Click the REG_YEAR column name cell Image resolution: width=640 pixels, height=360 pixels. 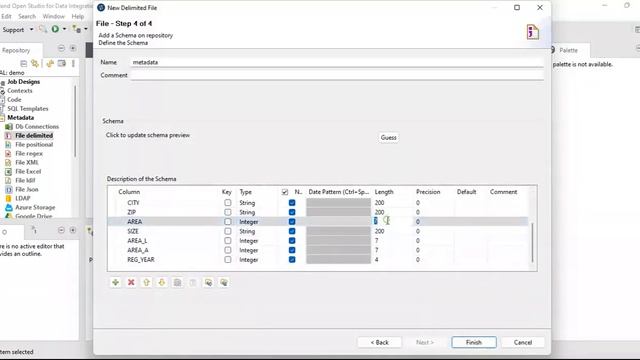pyautogui.click(x=141, y=260)
